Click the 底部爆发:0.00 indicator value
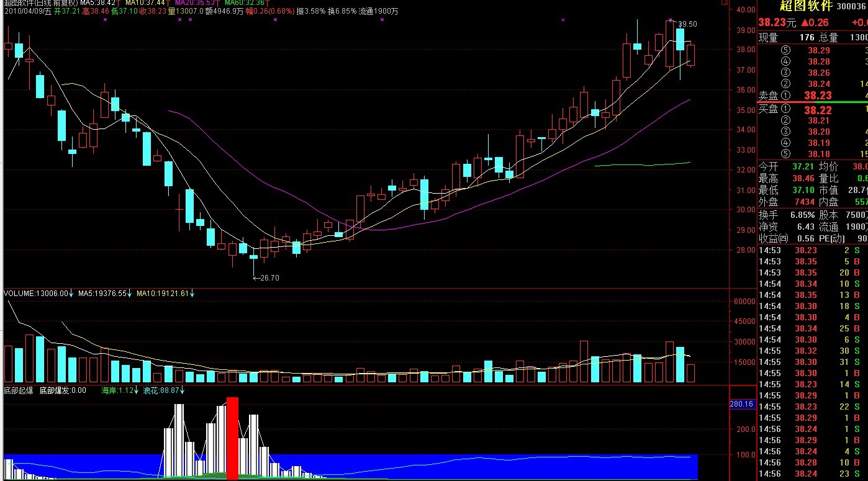Screen dimensions: 868x481 tap(63, 391)
